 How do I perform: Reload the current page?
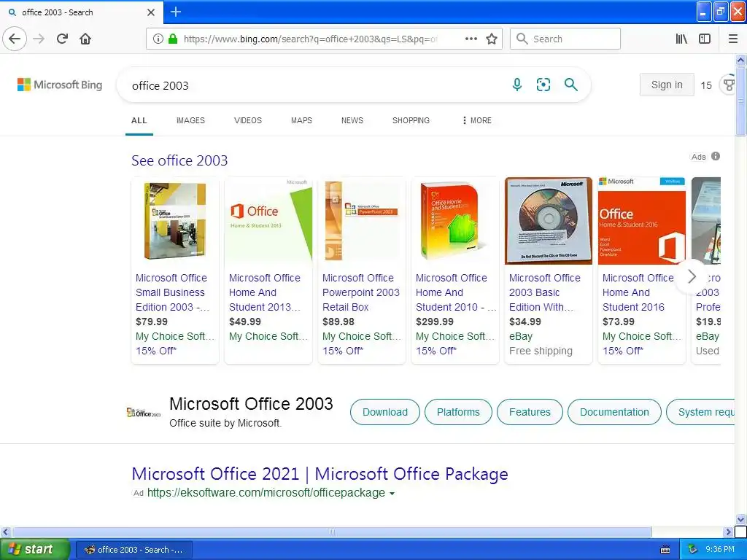pos(62,39)
